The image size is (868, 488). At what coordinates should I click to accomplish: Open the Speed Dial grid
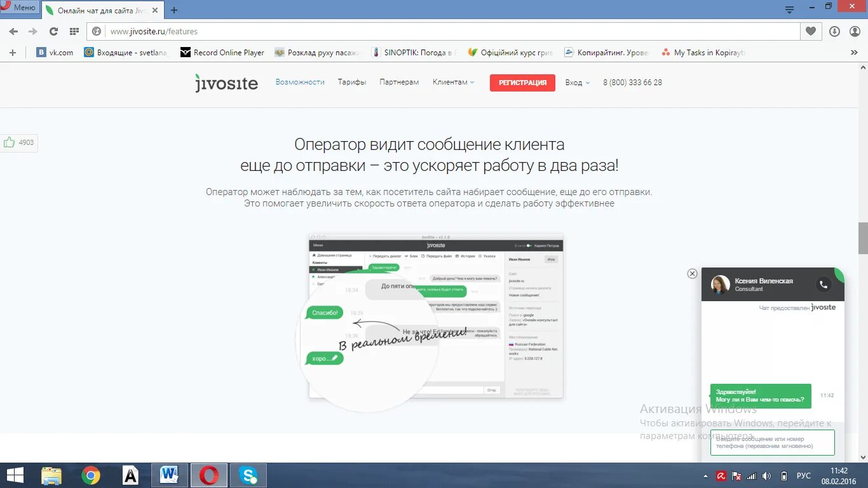click(74, 31)
